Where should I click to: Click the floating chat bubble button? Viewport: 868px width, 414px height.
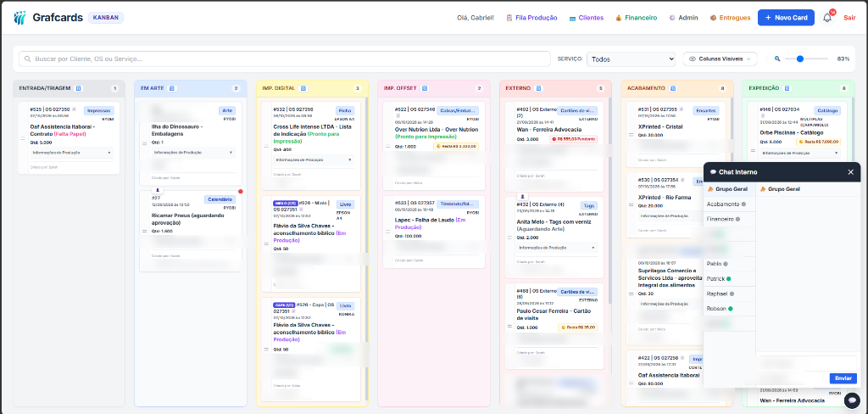click(x=851, y=400)
